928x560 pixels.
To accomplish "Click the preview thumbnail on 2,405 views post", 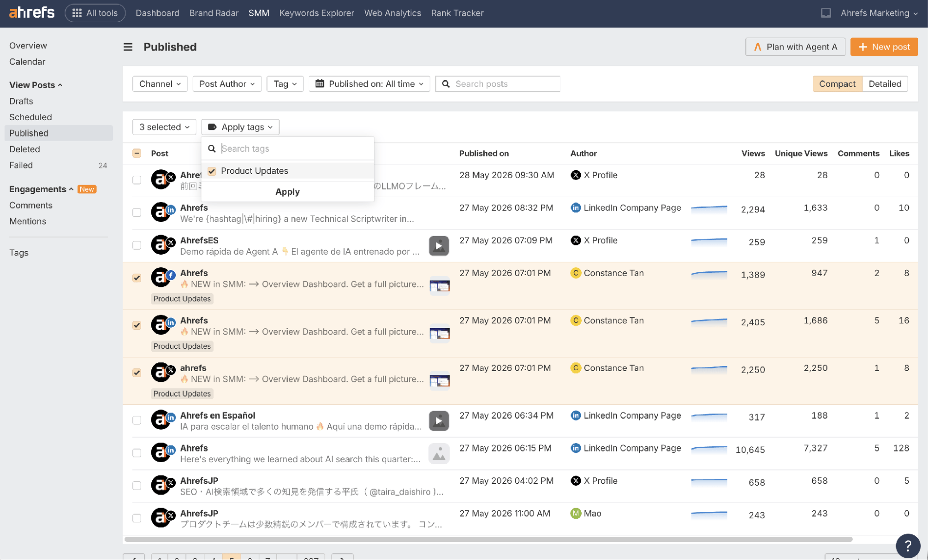I will tap(439, 334).
